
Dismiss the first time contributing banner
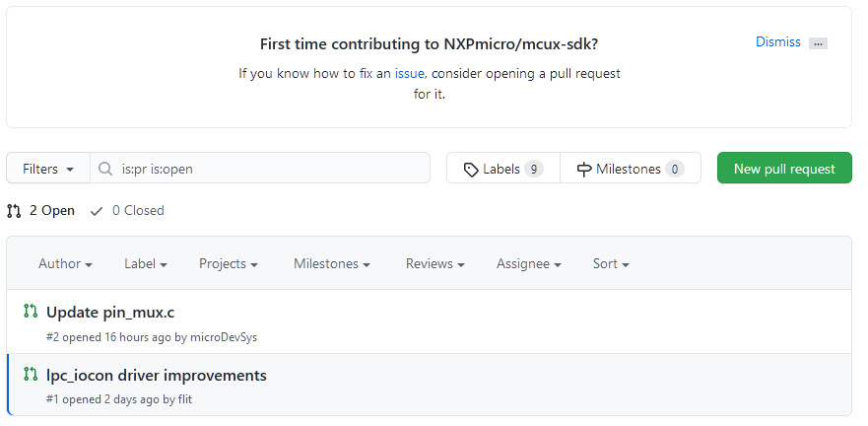[777, 42]
